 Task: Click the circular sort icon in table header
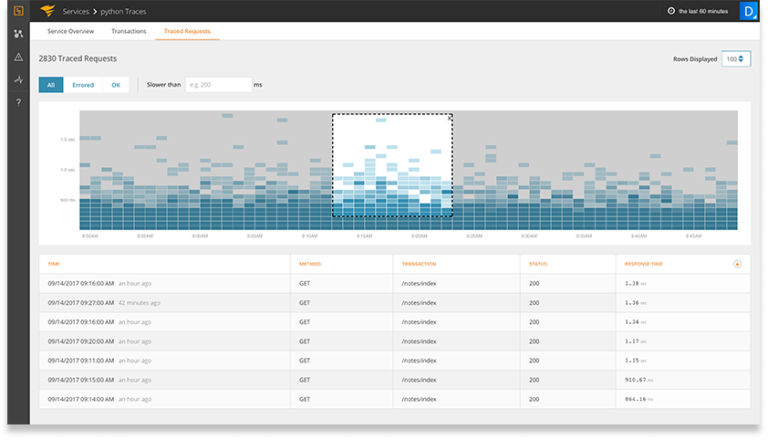737,263
